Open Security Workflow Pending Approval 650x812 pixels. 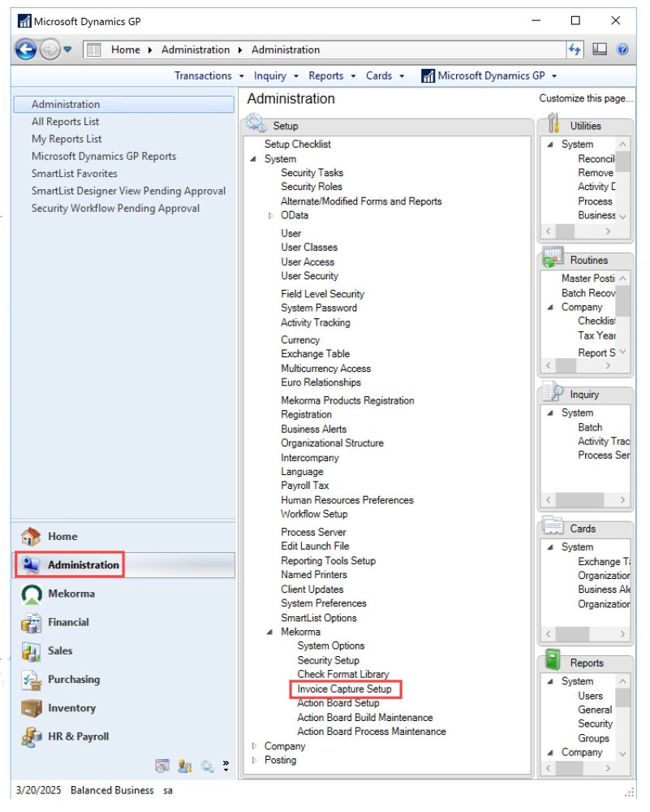[115, 208]
